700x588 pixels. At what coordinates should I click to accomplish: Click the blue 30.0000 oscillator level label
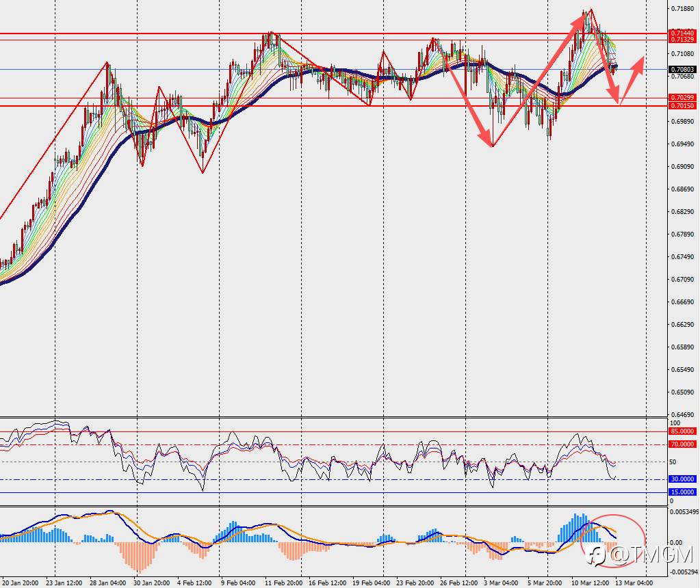pos(683,479)
